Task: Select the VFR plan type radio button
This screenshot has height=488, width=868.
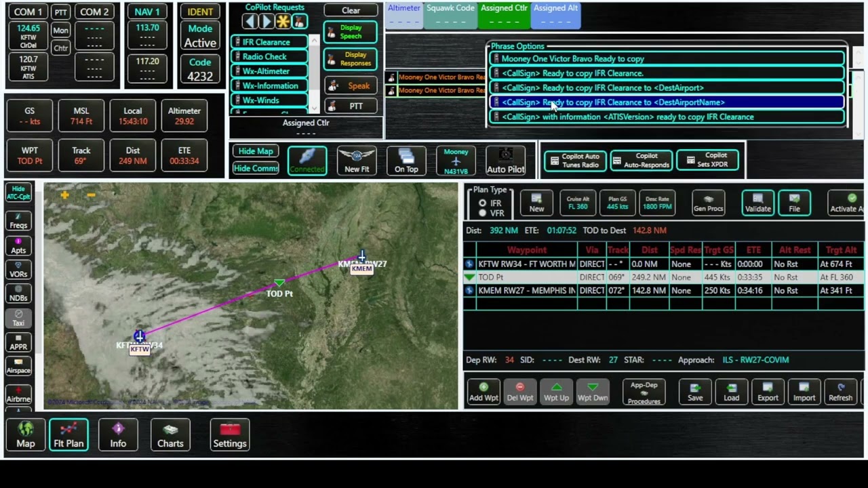Action: click(482, 213)
